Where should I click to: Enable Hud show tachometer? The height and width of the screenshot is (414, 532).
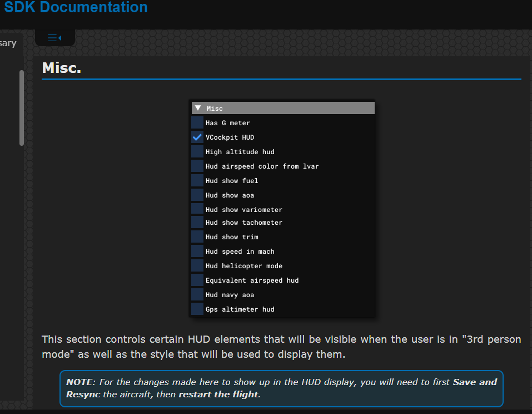pyautogui.click(x=197, y=222)
